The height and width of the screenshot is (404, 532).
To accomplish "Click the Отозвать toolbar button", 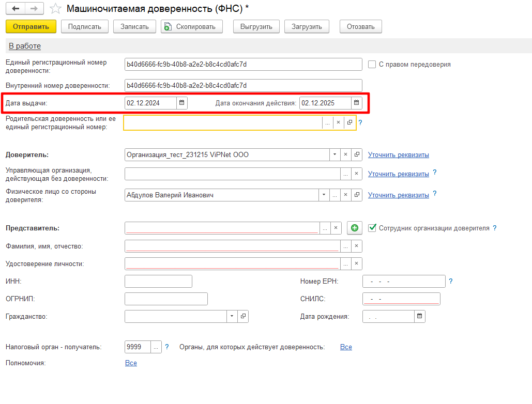I will tap(360, 26).
